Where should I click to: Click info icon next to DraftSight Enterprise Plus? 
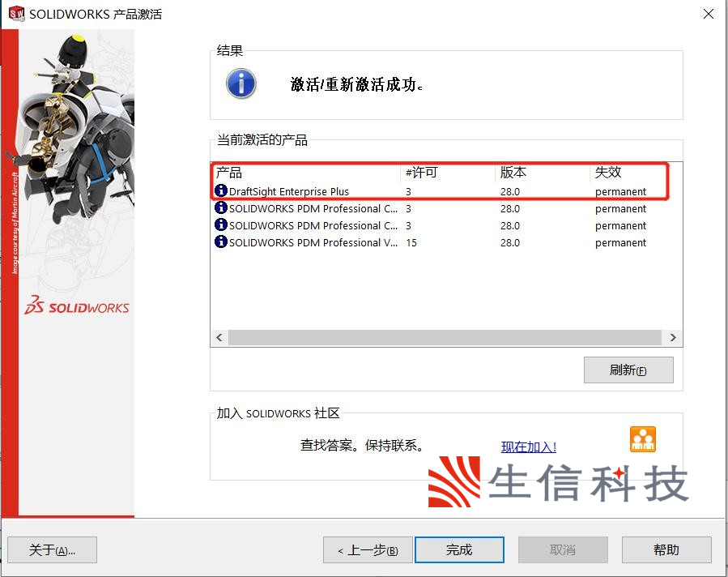click(x=221, y=190)
